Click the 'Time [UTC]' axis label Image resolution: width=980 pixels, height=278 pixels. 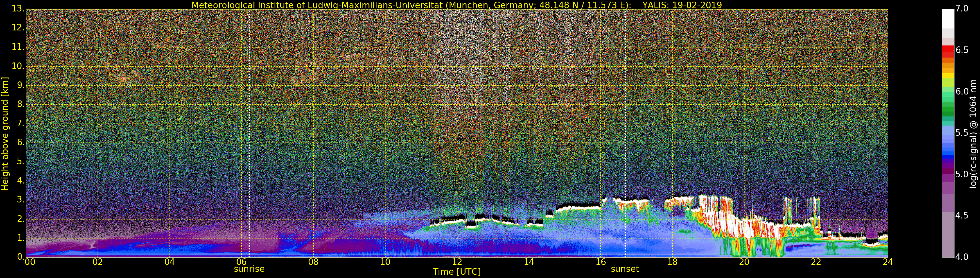coord(457,272)
